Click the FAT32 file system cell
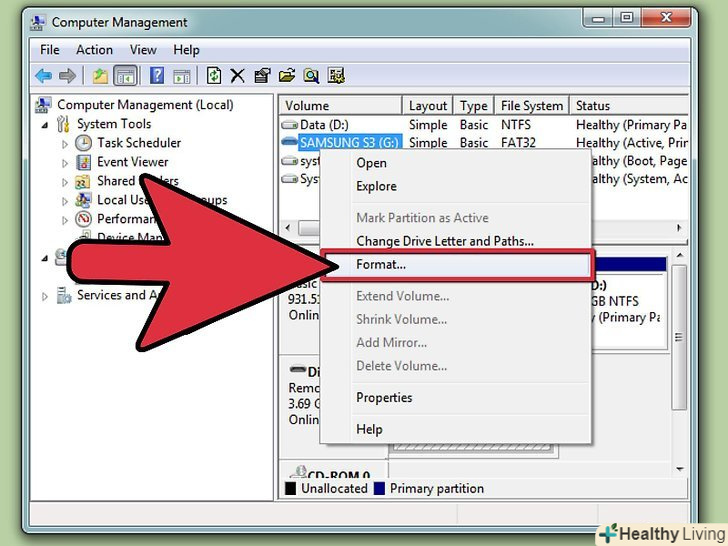Image resolution: width=728 pixels, height=546 pixels. [x=518, y=143]
